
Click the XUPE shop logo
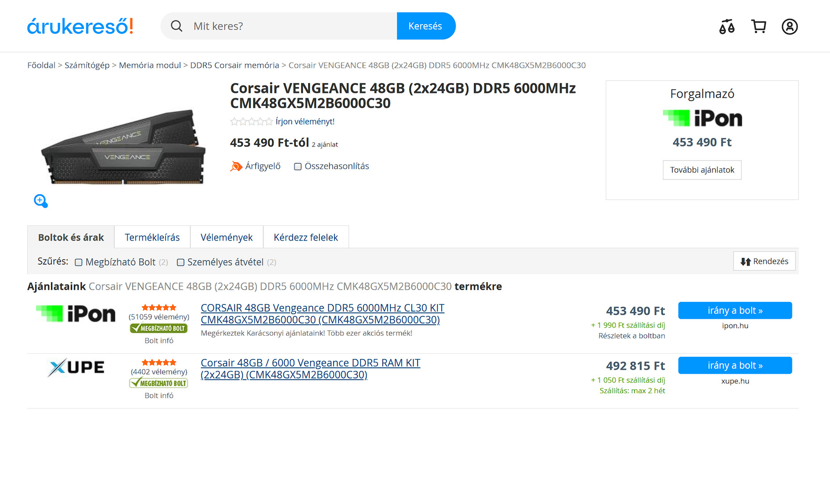(76, 367)
